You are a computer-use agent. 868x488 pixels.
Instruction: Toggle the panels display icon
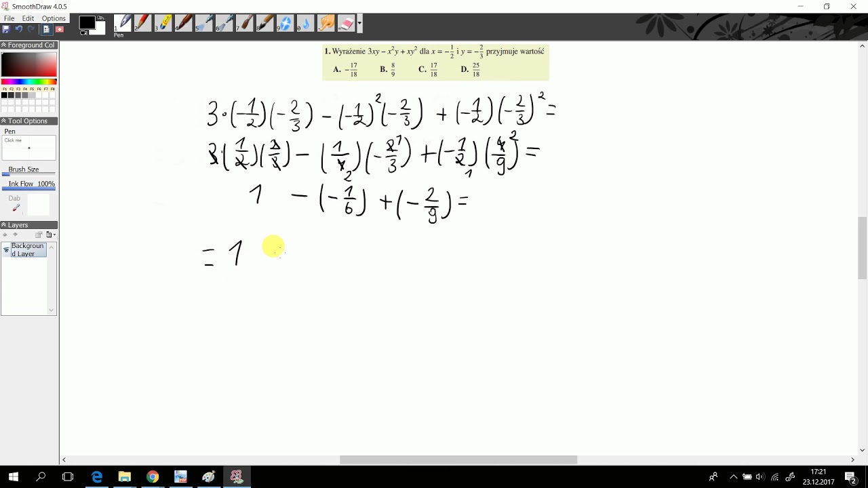click(46, 29)
